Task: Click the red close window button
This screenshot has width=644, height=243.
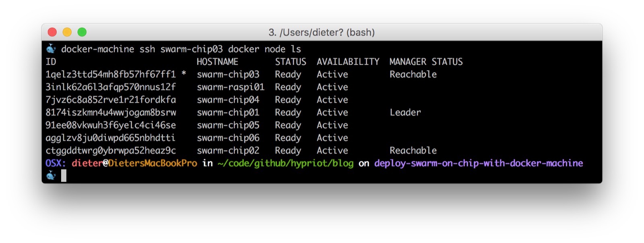Action: click(x=52, y=32)
